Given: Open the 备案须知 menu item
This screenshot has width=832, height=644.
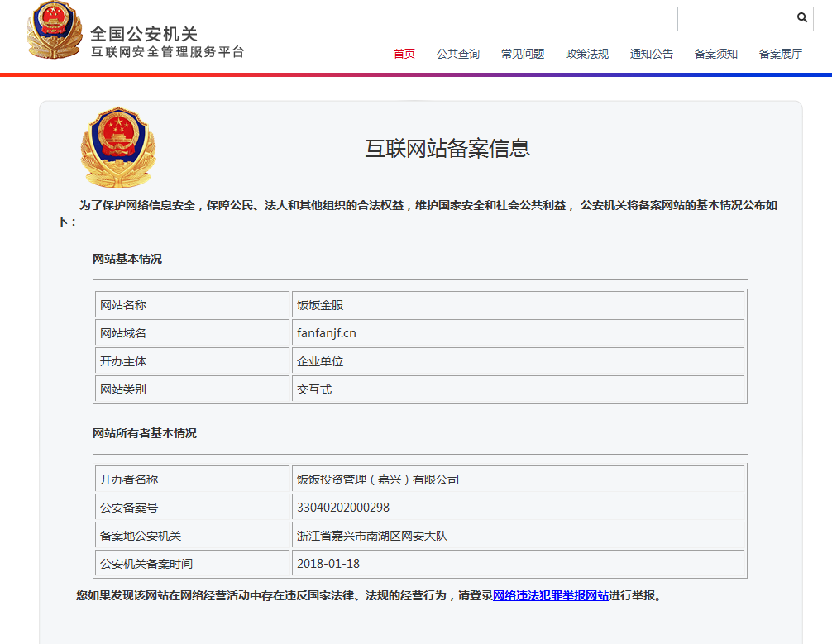Looking at the screenshot, I should tap(715, 54).
